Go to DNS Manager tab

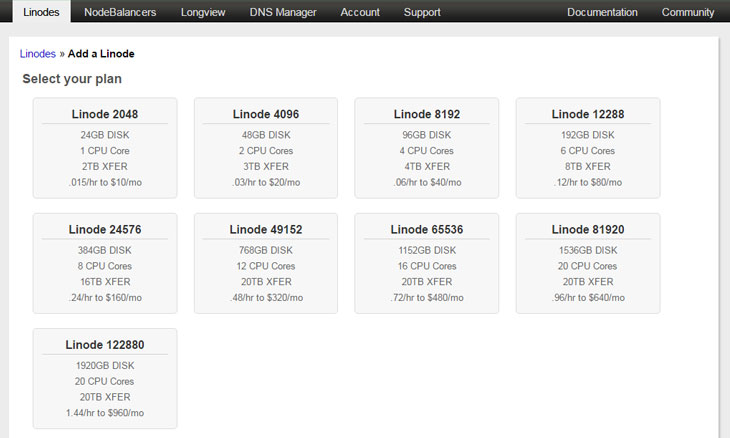[x=283, y=12]
